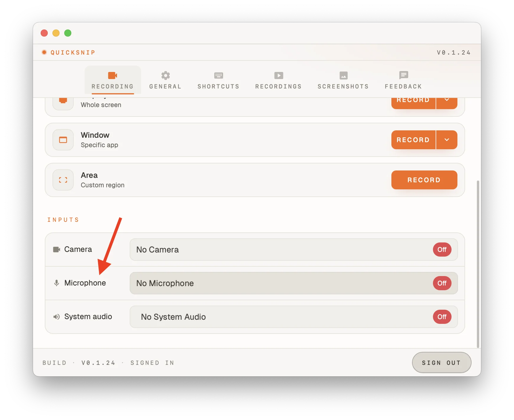Click the Whole screen subtitle
The height and width of the screenshot is (420, 514).
pyautogui.click(x=101, y=105)
